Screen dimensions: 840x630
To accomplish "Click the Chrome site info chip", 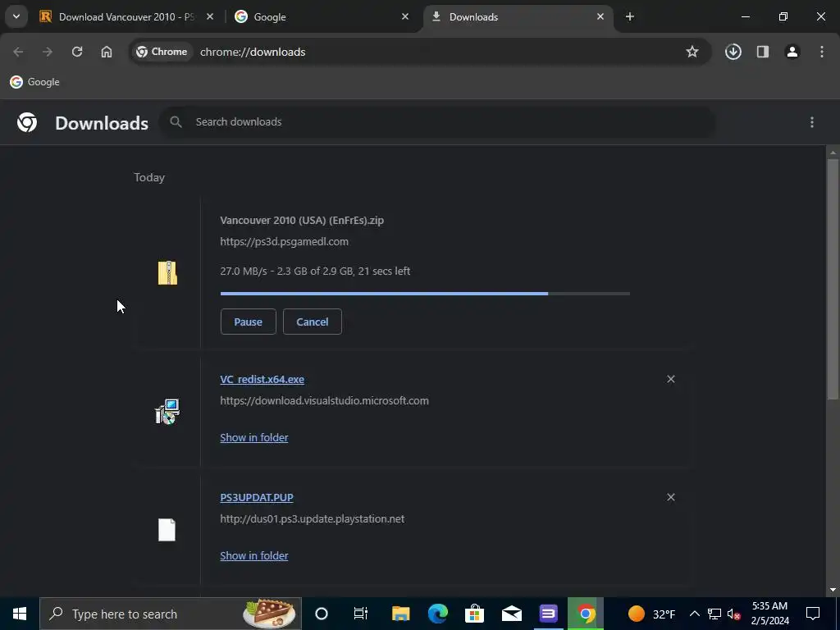I will (x=162, y=52).
